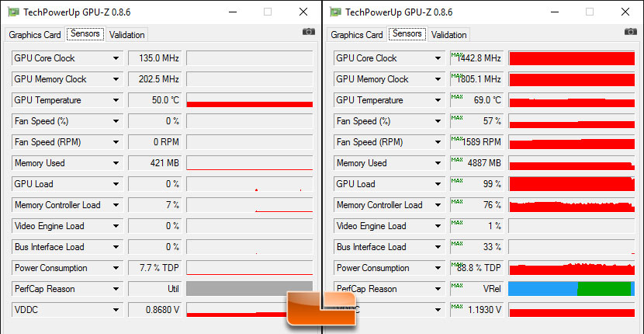Expand Power Consumption dropdown in right window
Screen dimensions: 644x334
click(x=438, y=268)
